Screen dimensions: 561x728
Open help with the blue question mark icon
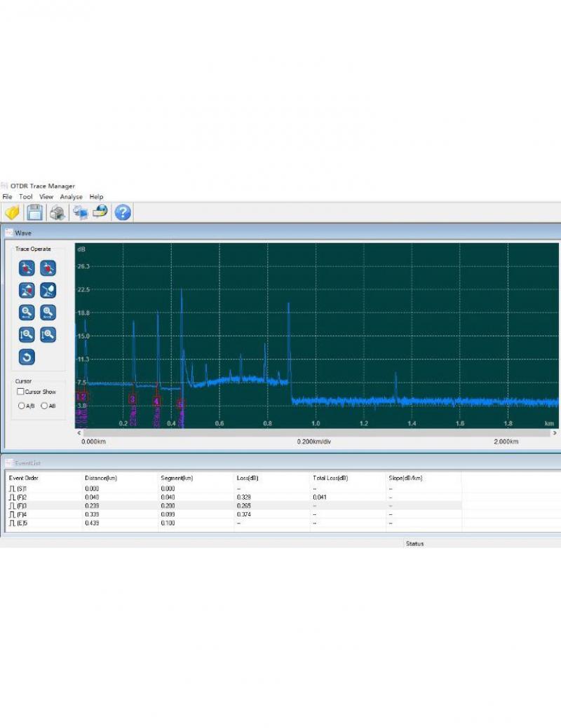(123, 212)
